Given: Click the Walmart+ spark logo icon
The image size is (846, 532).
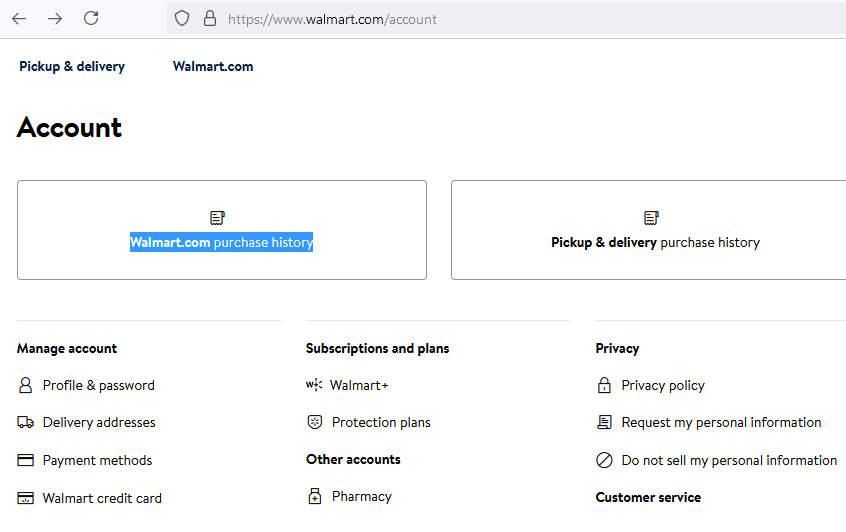Looking at the screenshot, I should 314,385.
